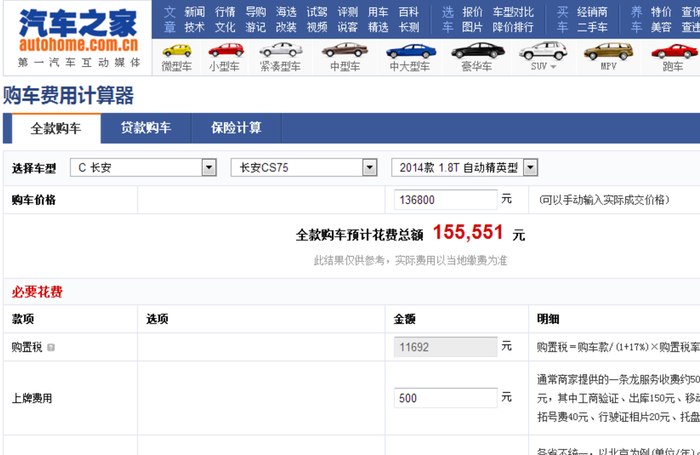Open the 试驾 navigation link
The image size is (700, 455).
[x=317, y=12]
